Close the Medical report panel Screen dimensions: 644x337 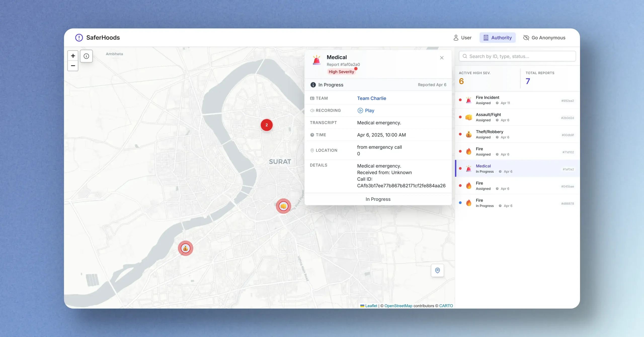(x=442, y=58)
